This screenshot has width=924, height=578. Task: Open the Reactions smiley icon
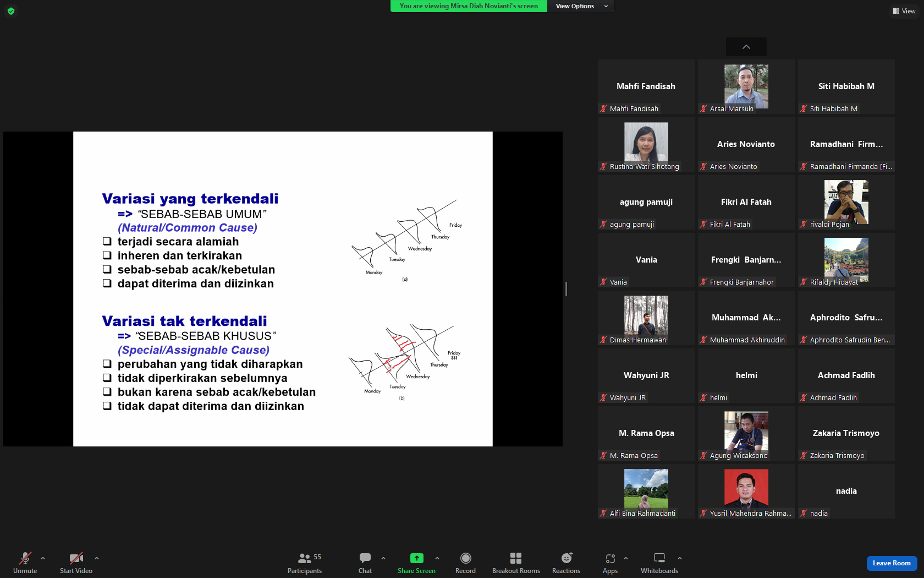click(566, 558)
